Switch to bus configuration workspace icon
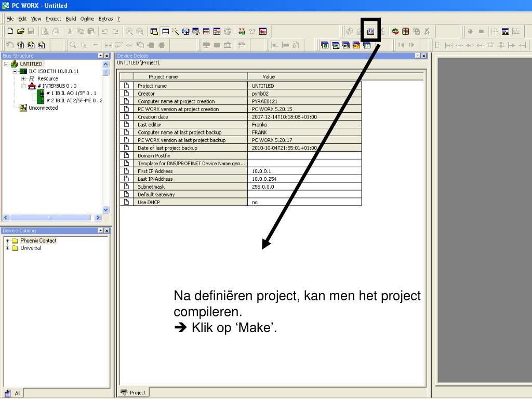The height and width of the screenshot is (399, 532). tap(336, 45)
